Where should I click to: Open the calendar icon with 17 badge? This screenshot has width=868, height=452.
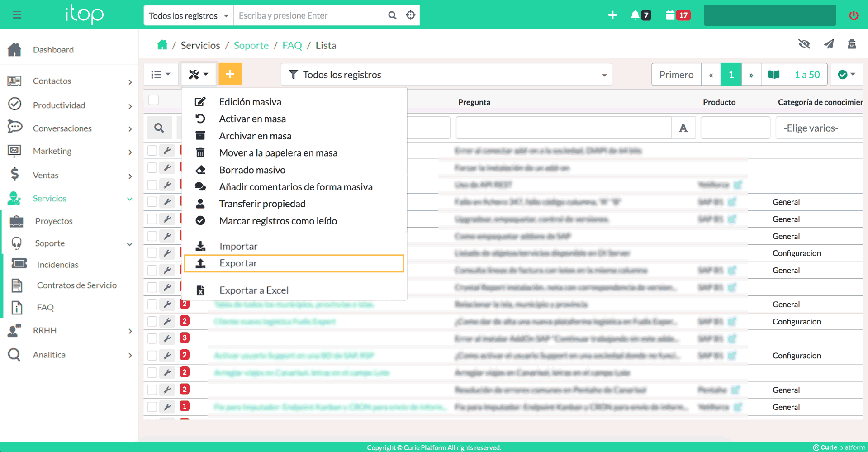point(670,15)
